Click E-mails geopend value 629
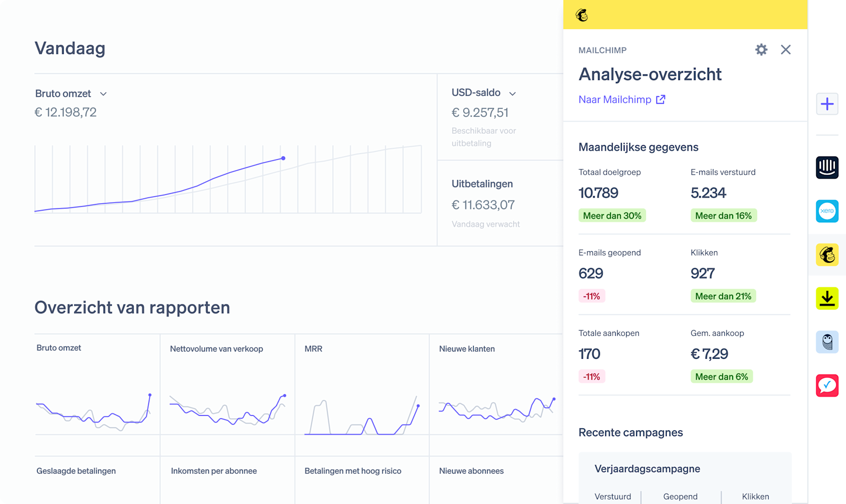The height and width of the screenshot is (504, 846). click(x=591, y=273)
